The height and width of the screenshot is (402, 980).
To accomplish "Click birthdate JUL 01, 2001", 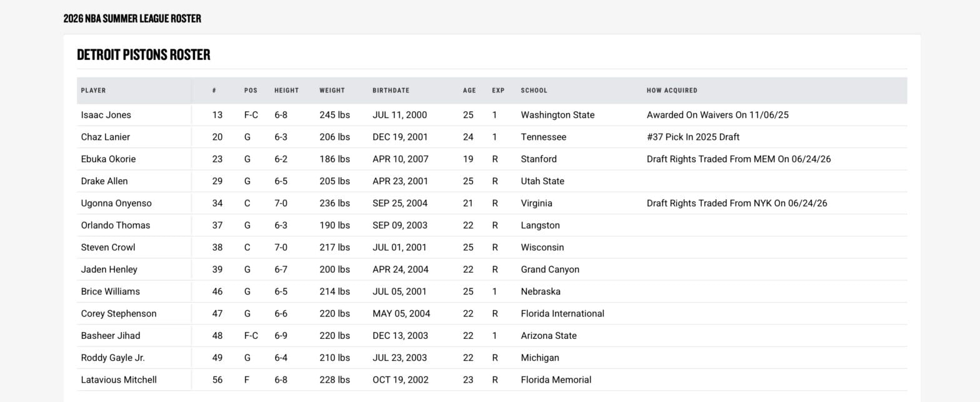I will click(399, 247).
